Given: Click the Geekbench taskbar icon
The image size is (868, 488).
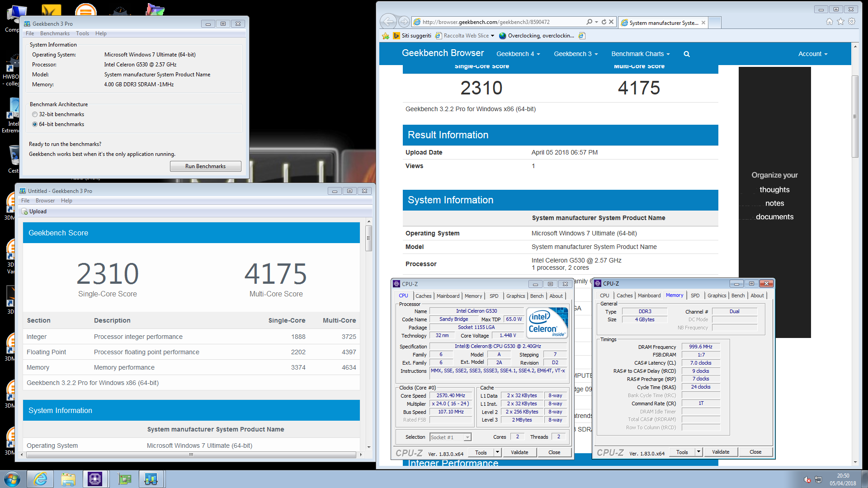Looking at the screenshot, I should pos(151,479).
